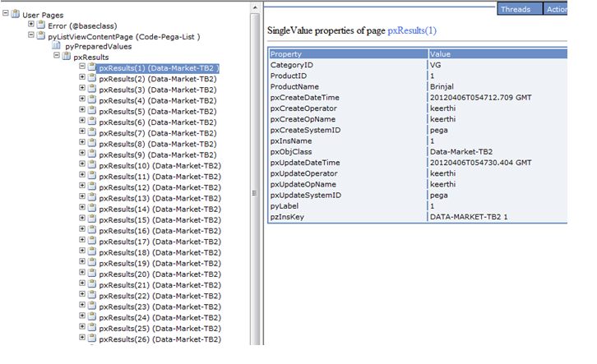The image size is (597, 364).
Task: Expand the pxResults(26) node
Action: pos(82,338)
